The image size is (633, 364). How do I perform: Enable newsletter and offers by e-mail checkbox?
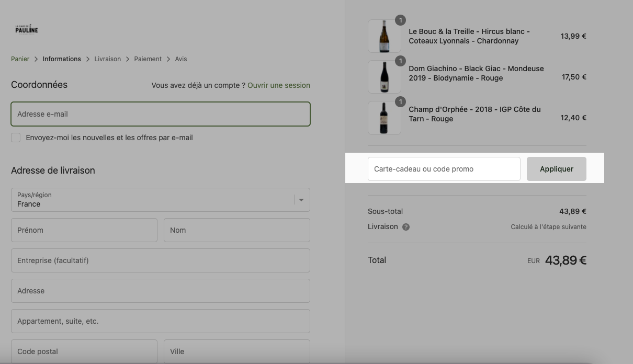16,138
